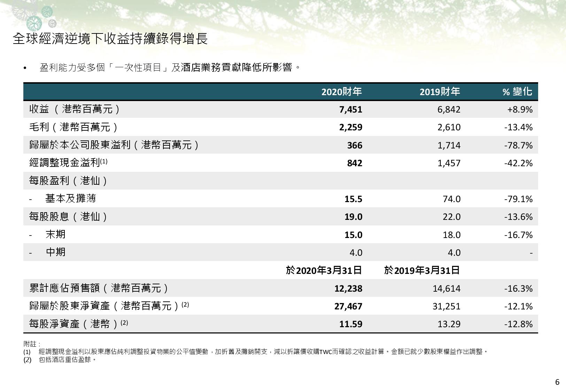
Task: Click the value 2,259
Action: click(351, 127)
